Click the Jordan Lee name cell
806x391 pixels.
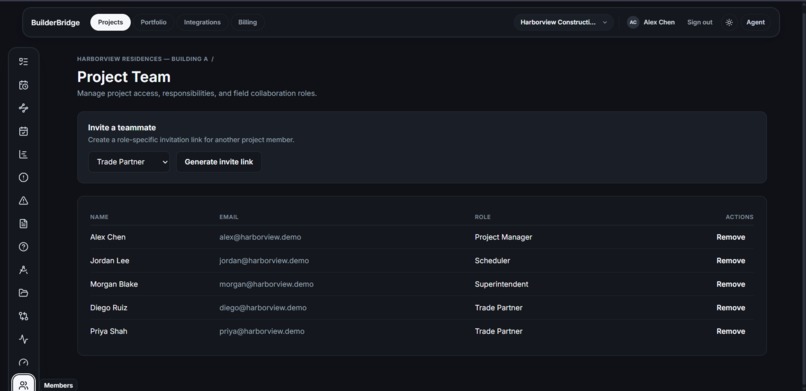pyautogui.click(x=109, y=261)
